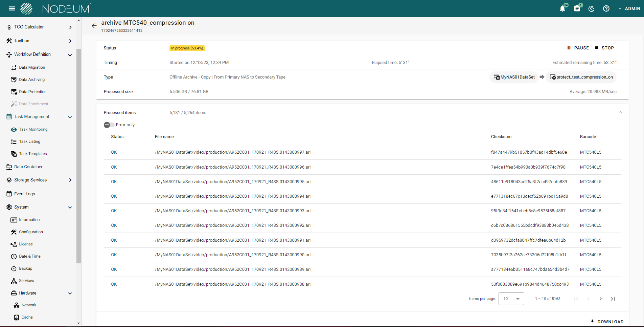Click the hamburger menu icon
The image size is (644, 327).
click(12, 8)
